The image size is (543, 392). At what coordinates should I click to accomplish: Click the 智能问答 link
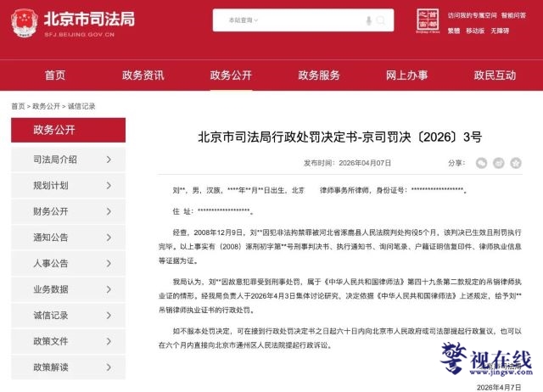pos(513,15)
